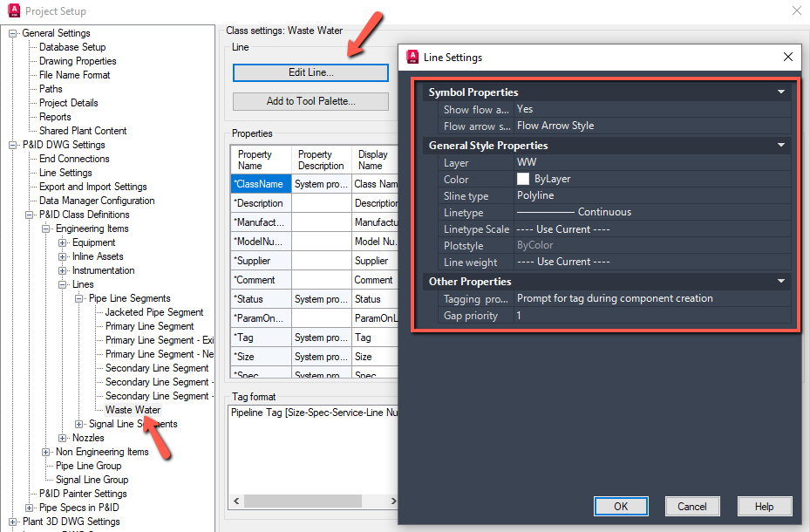The width and height of the screenshot is (810, 532).
Task: Select Reports in the tree
Action: [55, 117]
